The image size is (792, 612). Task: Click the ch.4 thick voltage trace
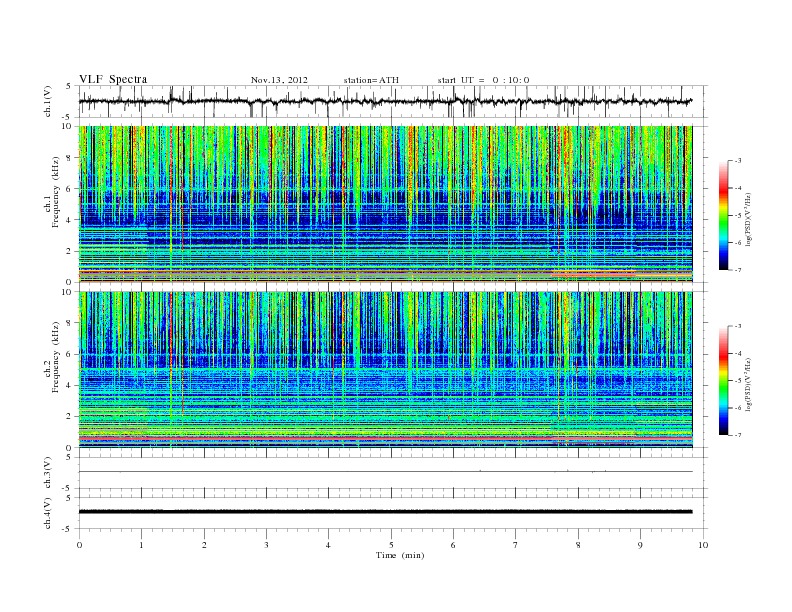point(385,512)
